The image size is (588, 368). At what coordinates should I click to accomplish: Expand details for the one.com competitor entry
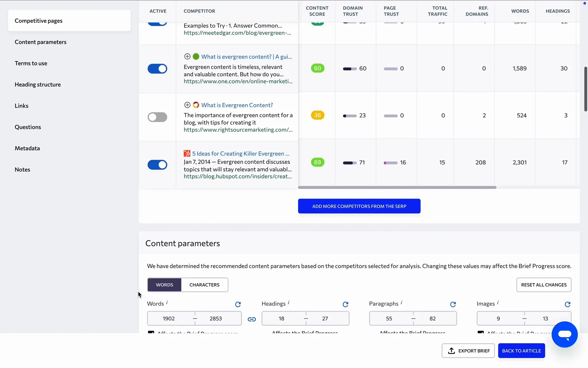(x=187, y=56)
